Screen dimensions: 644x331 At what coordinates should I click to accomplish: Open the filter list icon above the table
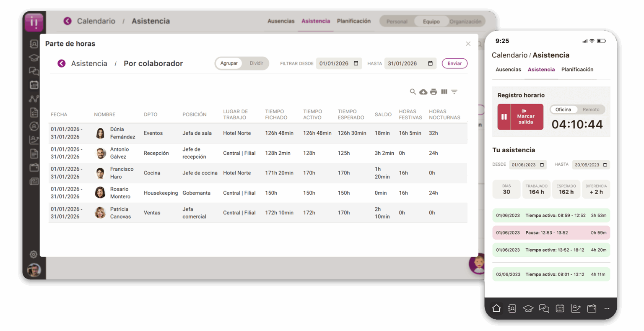click(454, 91)
